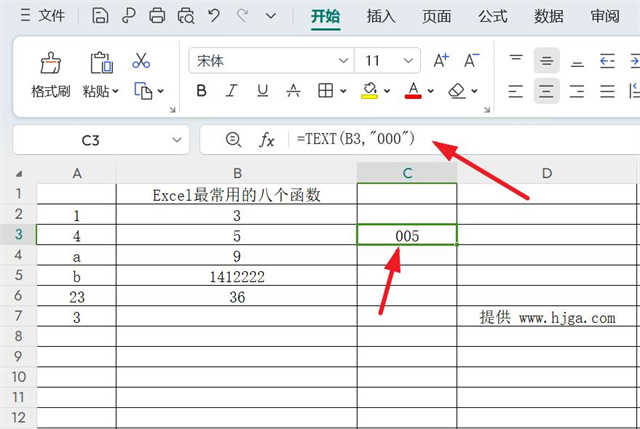Viewport: 640px width, 429px height.
Task: Toggle Italic formatting
Action: click(232, 91)
